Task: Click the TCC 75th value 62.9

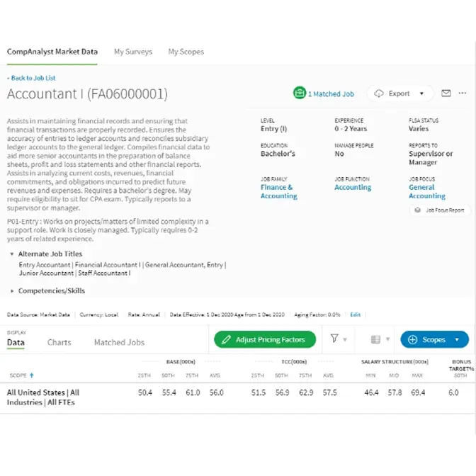Action: click(306, 392)
